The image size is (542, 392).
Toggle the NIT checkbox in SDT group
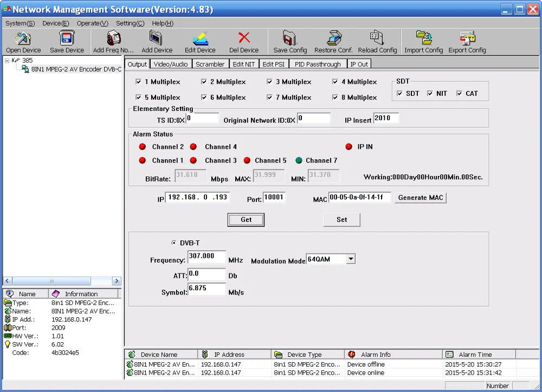430,94
